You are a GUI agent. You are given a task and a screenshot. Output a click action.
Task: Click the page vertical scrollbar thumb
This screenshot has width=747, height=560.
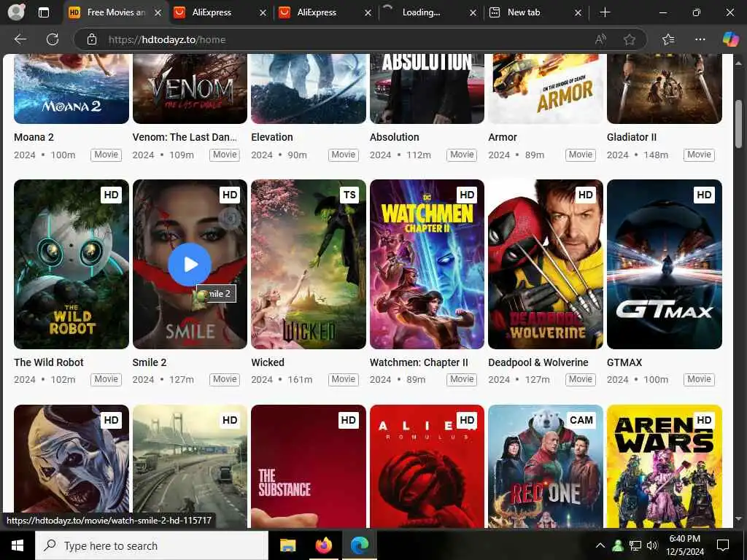pos(738,124)
